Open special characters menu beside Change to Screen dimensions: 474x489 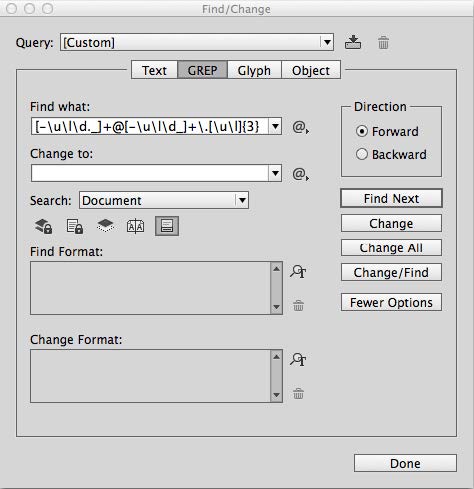(301, 174)
